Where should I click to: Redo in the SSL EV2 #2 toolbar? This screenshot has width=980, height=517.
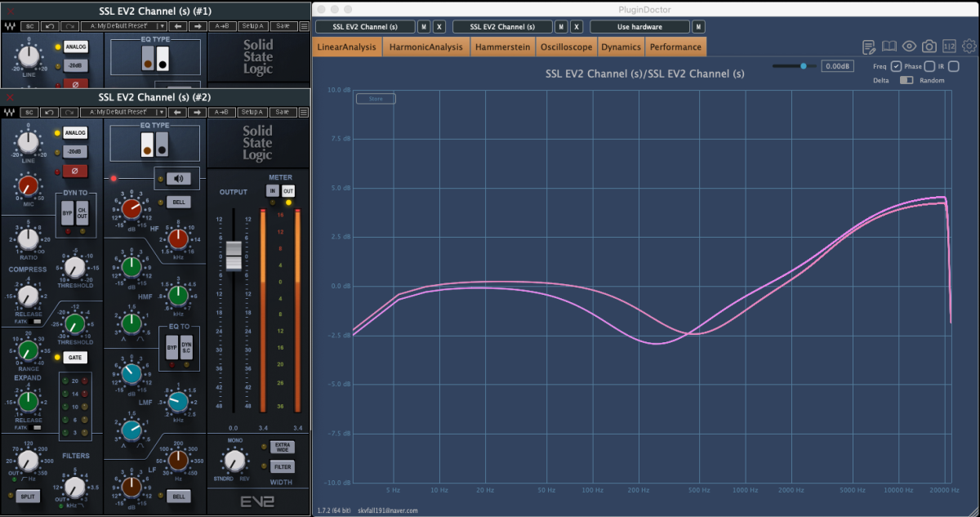(69, 111)
